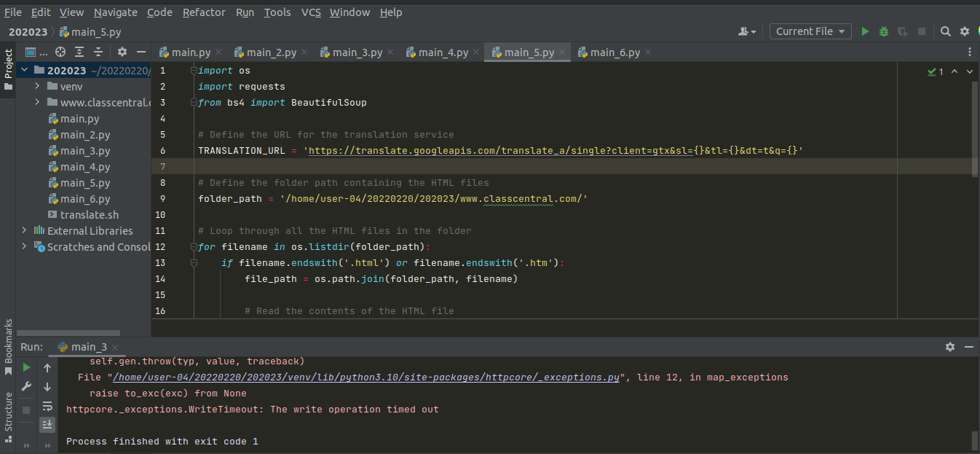Click the wrench icon in Run panel
The height and width of the screenshot is (454, 980).
(x=26, y=386)
